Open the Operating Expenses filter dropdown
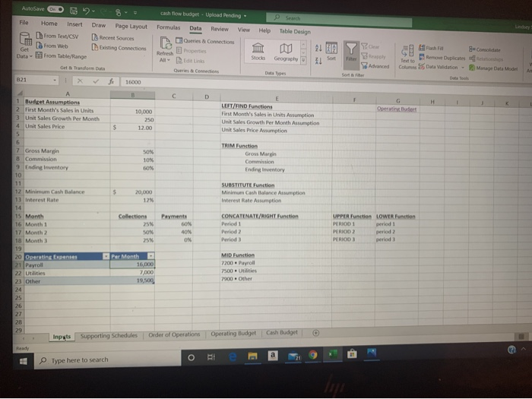Screen dimensions: 532x399 [106, 256]
